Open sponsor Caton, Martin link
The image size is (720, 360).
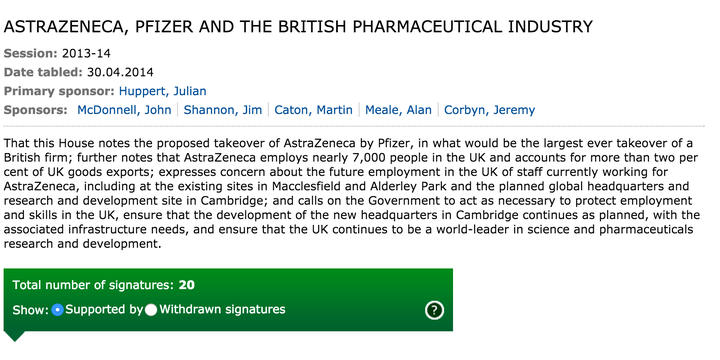313,110
